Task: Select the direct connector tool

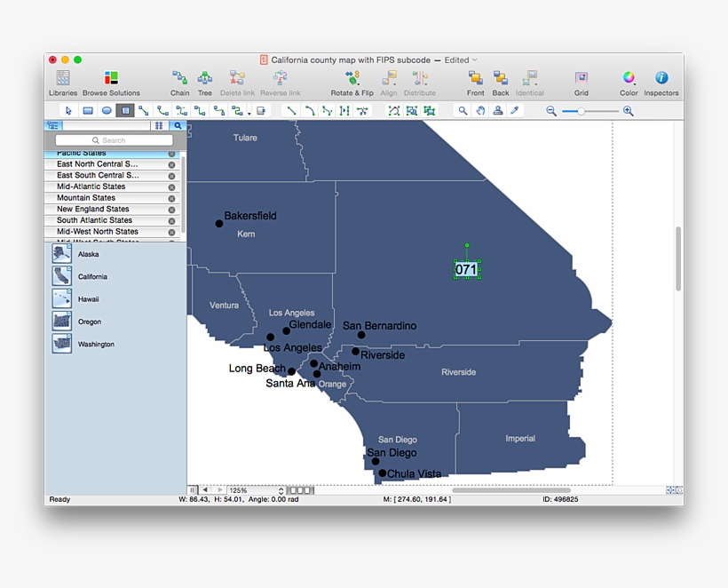Action: point(144,110)
